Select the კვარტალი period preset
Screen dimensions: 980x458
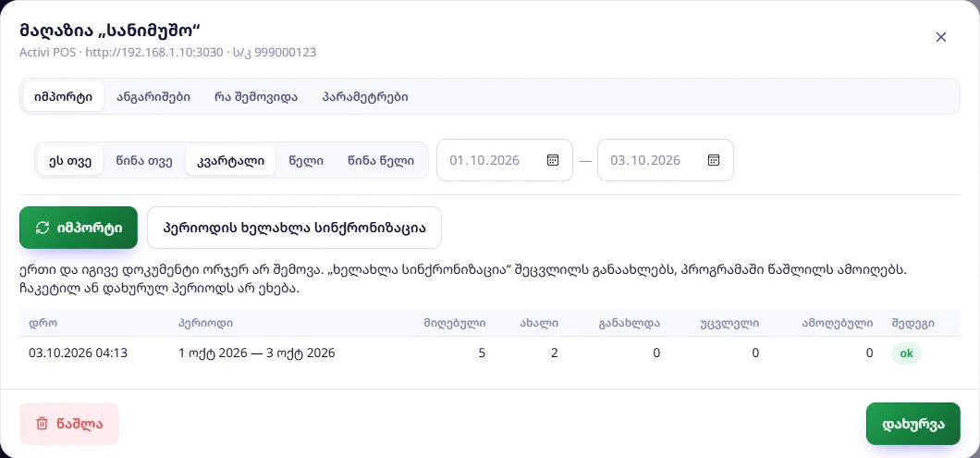(230, 160)
